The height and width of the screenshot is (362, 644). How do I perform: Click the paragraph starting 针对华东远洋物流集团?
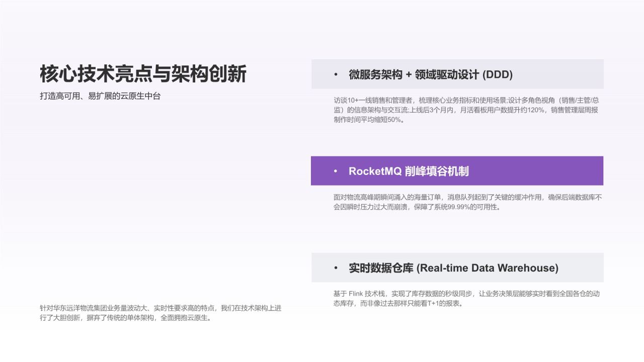pos(160,313)
